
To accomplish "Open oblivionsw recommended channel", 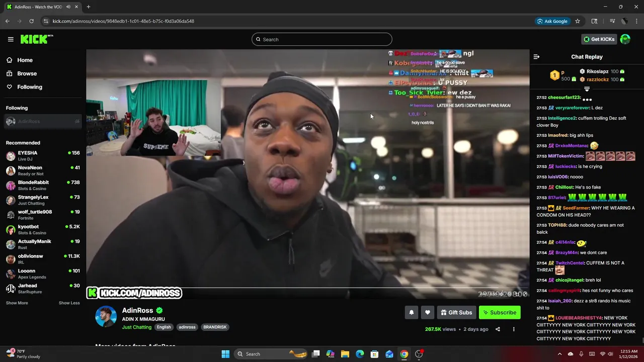I will pos(43,259).
